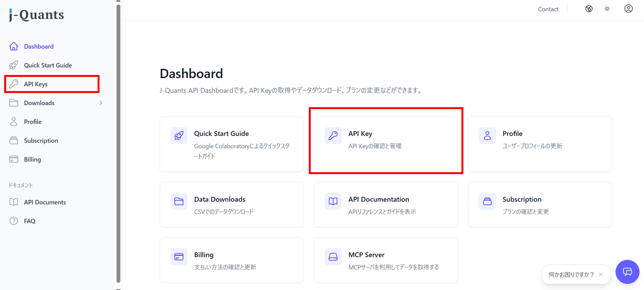Open the user account icon in header
644x290 pixels.
(x=629, y=9)
